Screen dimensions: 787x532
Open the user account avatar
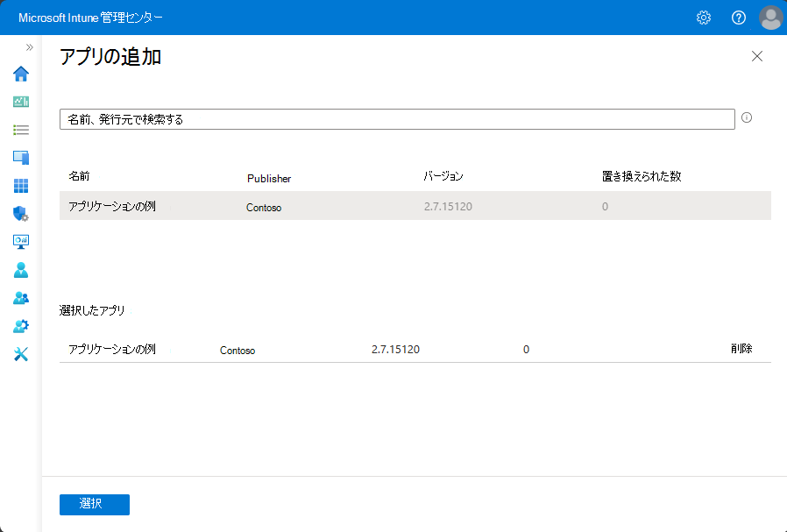coord(770,18)
